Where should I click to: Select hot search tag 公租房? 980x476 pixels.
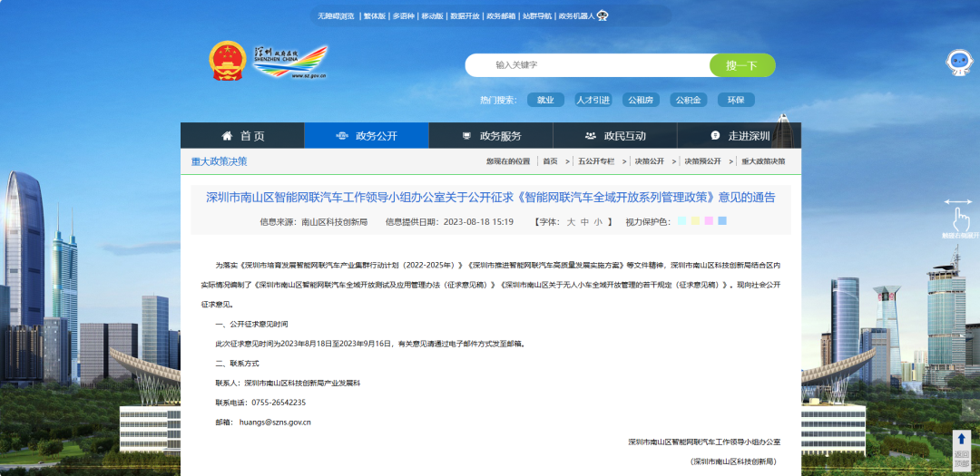tap(641, 100)
